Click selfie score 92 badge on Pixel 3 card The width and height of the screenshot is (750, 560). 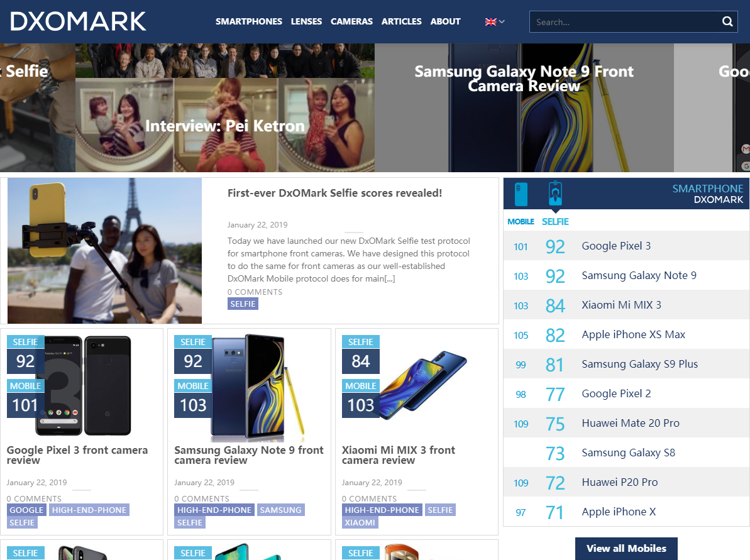(25, 361)
